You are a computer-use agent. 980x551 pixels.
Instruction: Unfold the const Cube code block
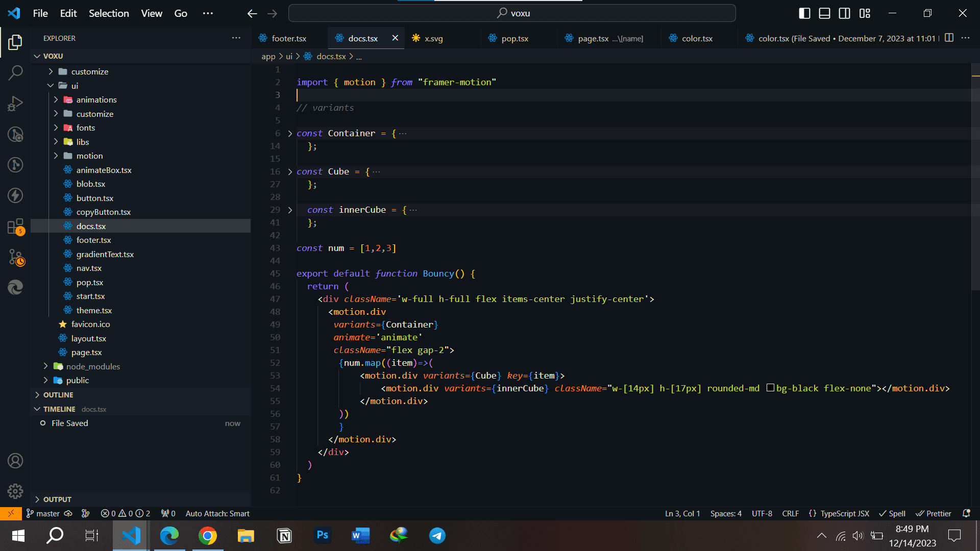pos(290,172)
